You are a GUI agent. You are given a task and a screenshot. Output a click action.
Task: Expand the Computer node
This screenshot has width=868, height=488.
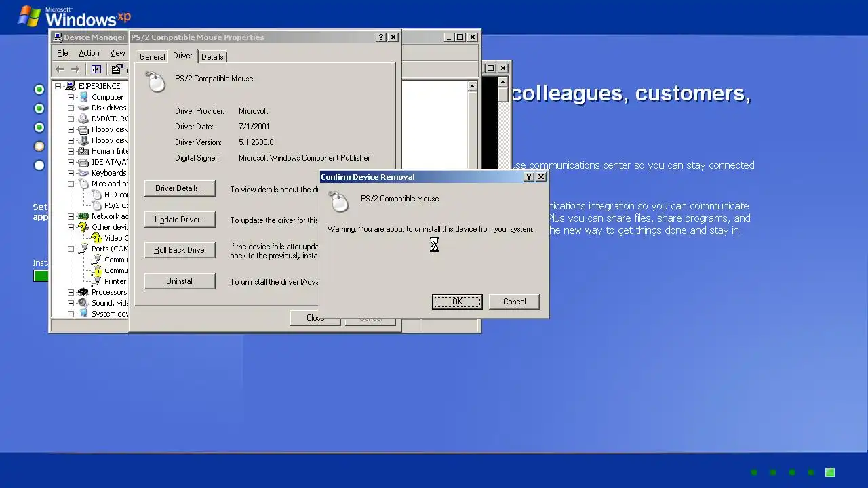(x=71, y=97)
